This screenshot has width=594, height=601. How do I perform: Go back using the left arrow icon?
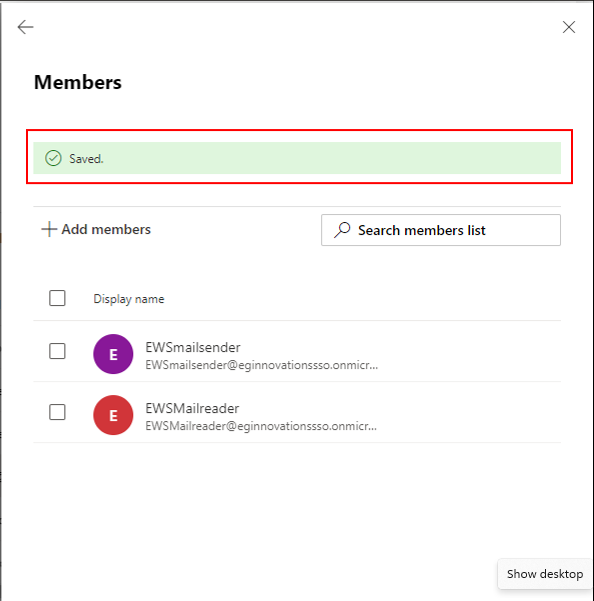[x=26, y=27]
